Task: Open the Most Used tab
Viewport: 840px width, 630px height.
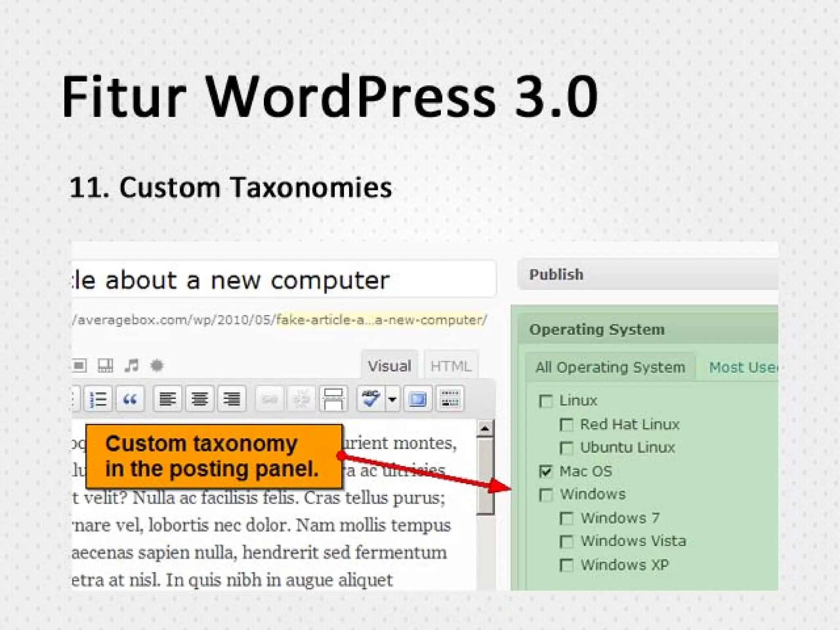Action: tap(743, 367)
